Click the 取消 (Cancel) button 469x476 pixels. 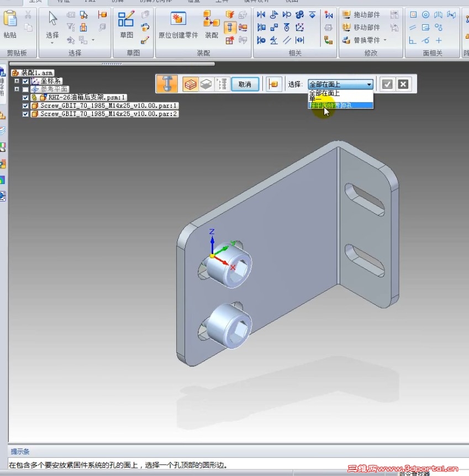click(245, 84)
